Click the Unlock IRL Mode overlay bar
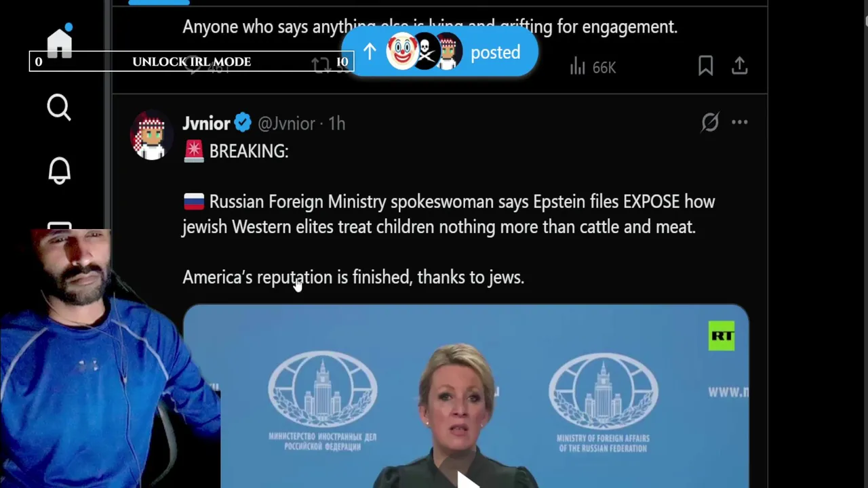This screenshot has width=868, height=488. pos(191,62)
